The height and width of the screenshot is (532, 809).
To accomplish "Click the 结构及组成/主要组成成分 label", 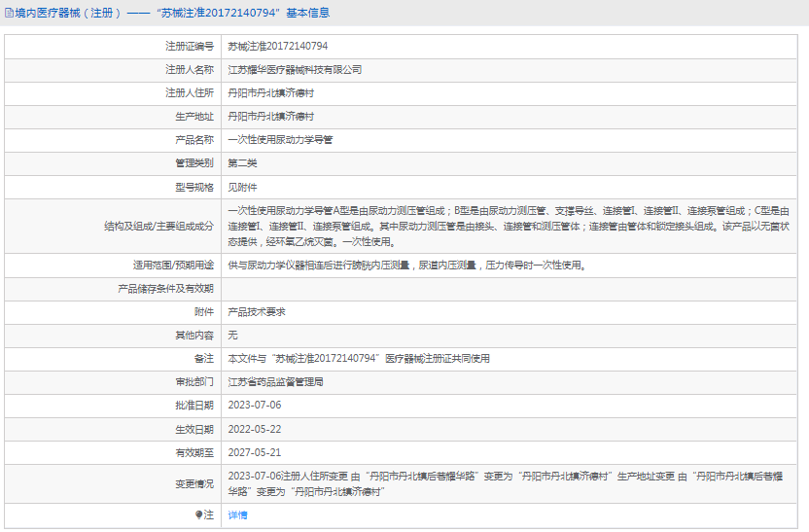I will coord(158,226).
